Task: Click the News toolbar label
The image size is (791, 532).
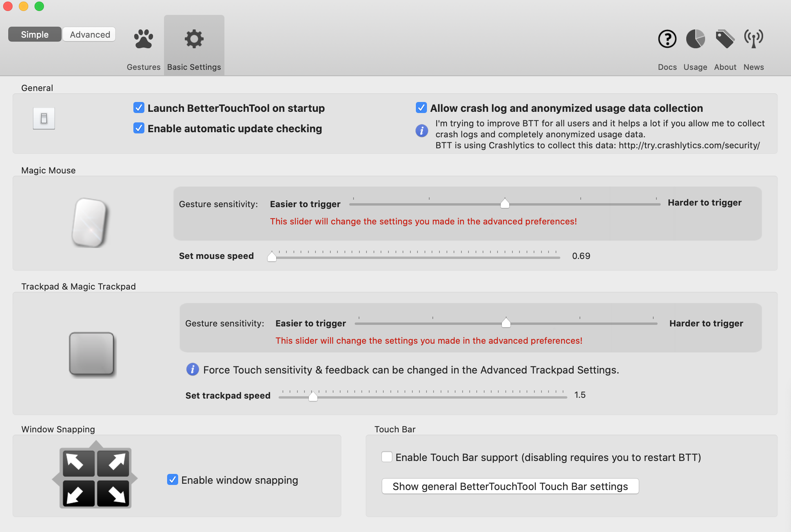Action: click(754, 67)
